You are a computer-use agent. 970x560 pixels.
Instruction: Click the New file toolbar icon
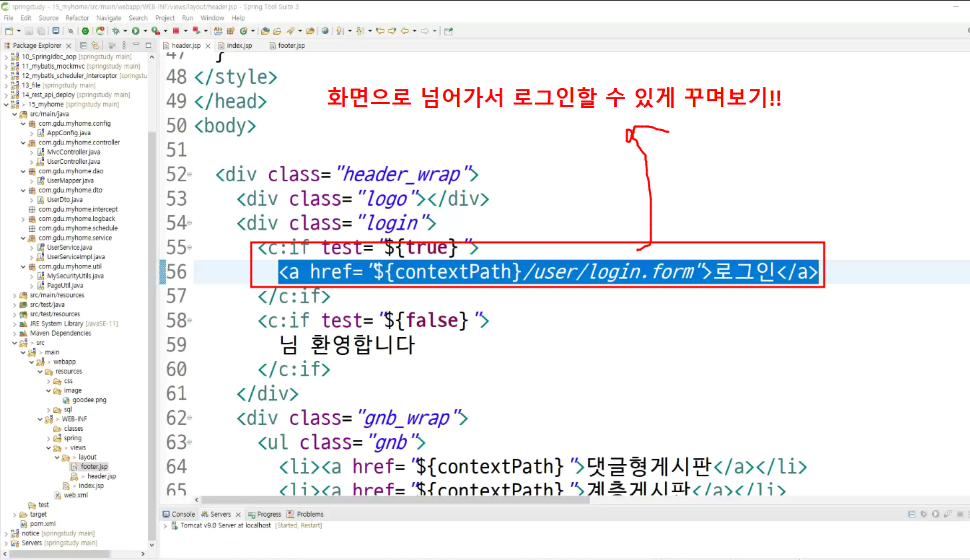tap(9, 31)
